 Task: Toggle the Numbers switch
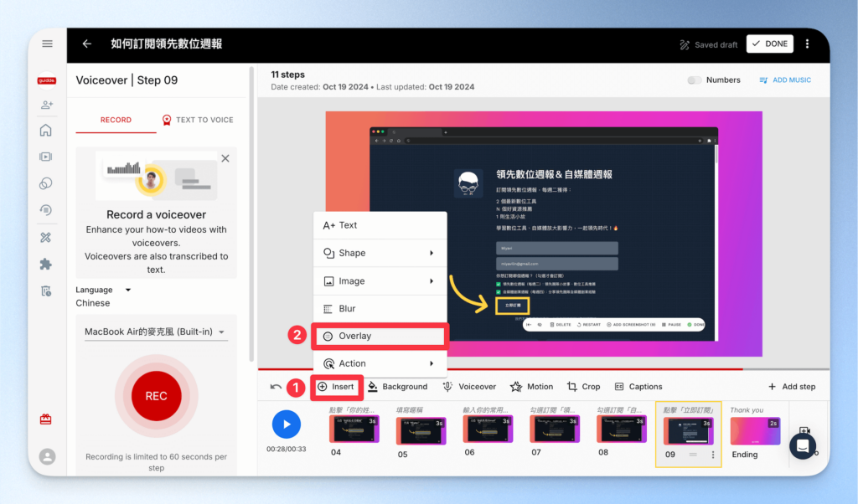pyautogui.click(x=694, y=80)
